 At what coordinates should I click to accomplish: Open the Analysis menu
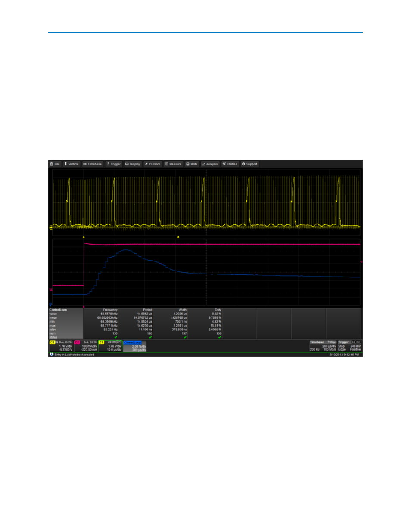click(x=210, y=164)
